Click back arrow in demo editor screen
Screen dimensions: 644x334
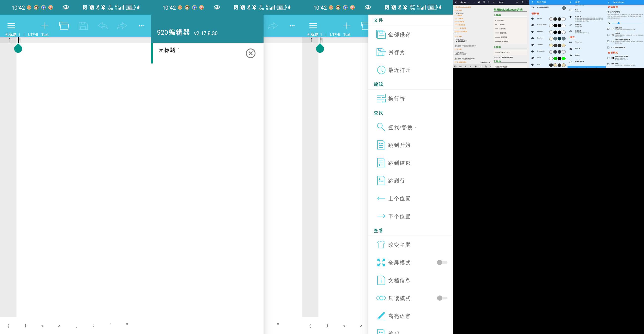(456, 2)
